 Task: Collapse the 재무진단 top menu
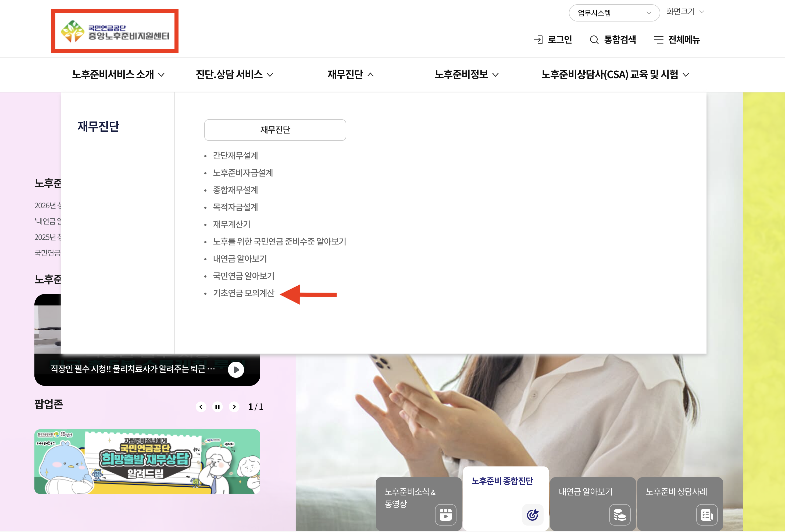point(351,75)
